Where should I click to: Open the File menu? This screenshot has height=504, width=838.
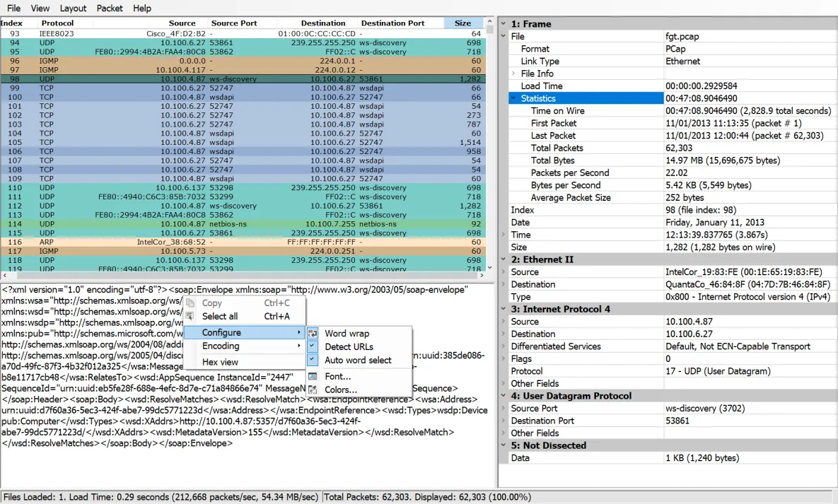(14, 8)
